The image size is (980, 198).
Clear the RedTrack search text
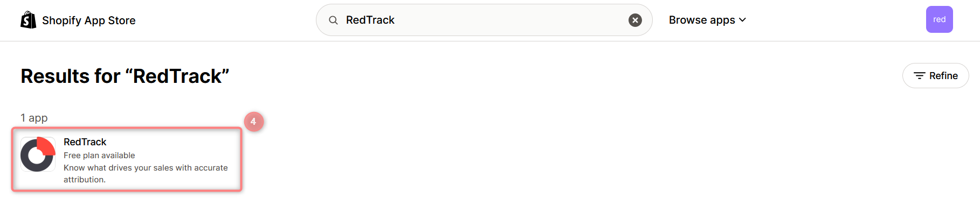(635, 20)
